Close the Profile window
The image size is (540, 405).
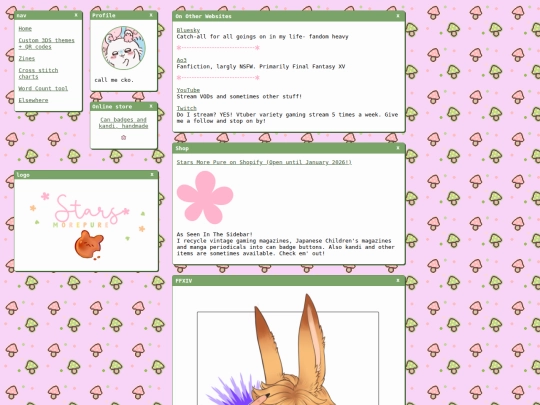pyautogui.click(x=151, y=15)
